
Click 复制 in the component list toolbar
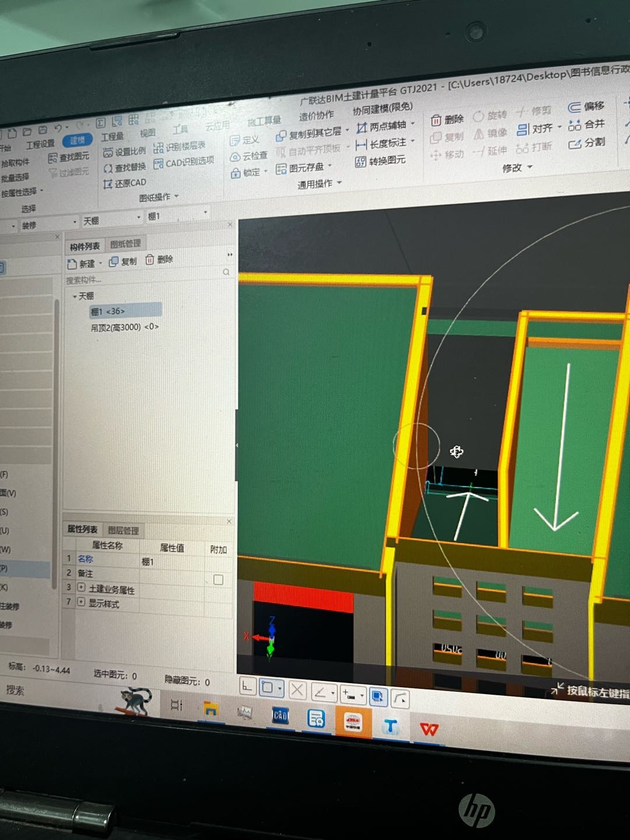point(123,261)
